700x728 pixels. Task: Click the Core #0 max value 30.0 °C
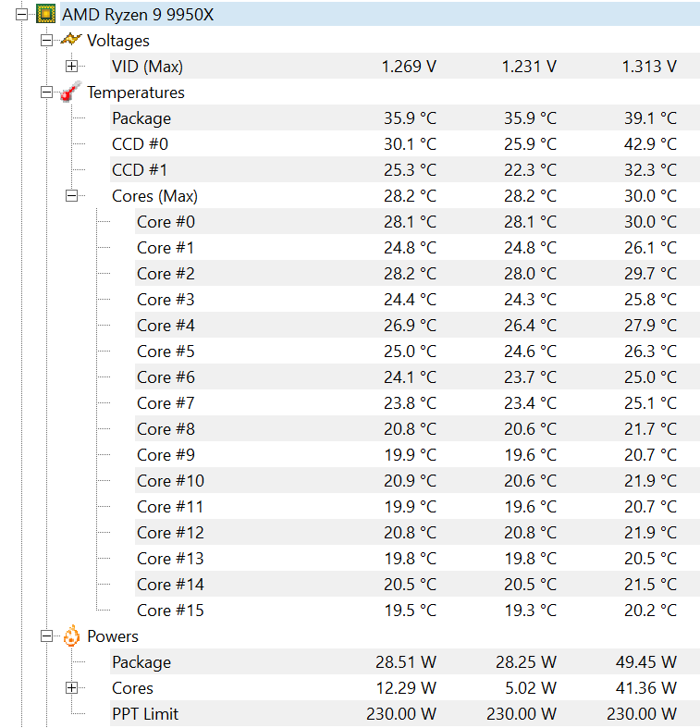[x=650, y=222]
